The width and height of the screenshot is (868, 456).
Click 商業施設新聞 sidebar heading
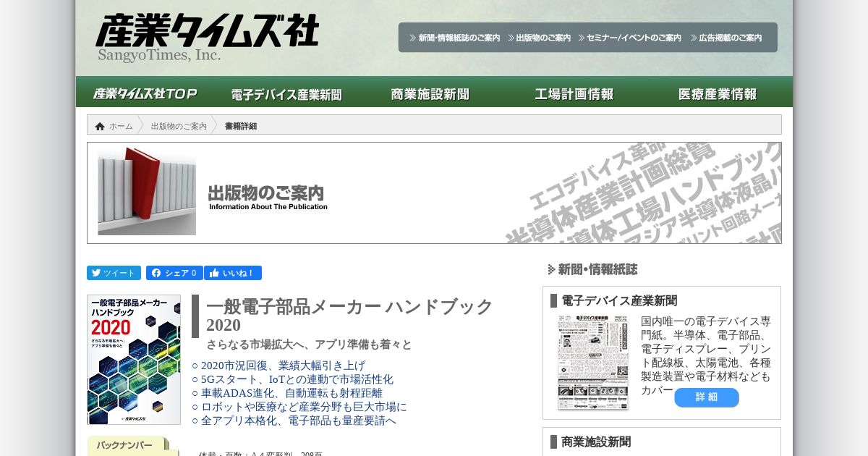596,442
